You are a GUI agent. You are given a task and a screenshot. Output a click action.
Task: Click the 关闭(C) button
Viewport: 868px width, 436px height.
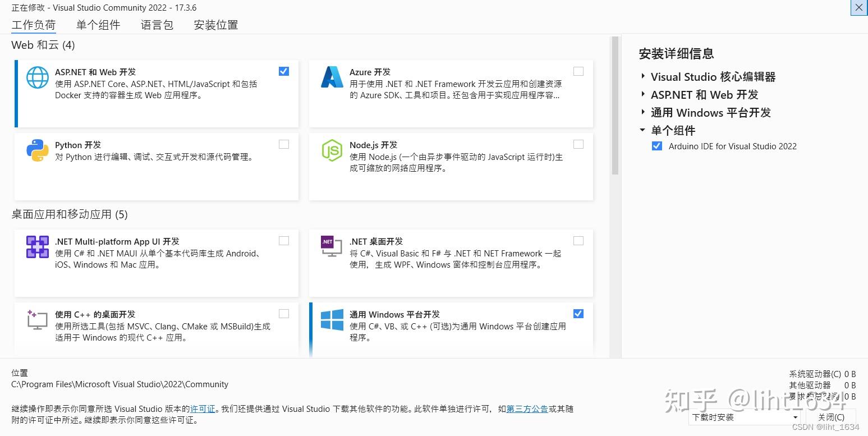coord(831,417)
